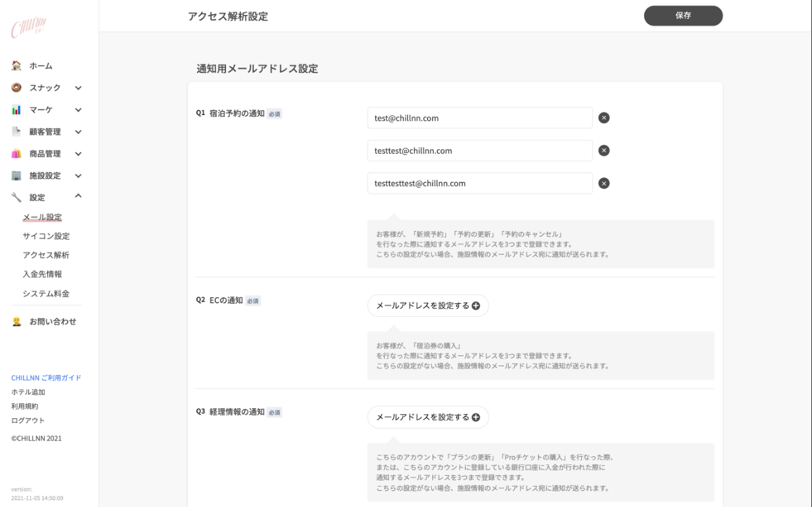Screen dimensions: 812x507
Task: Open the アクセス解析 settings page
Action: [x=46, y=255]
